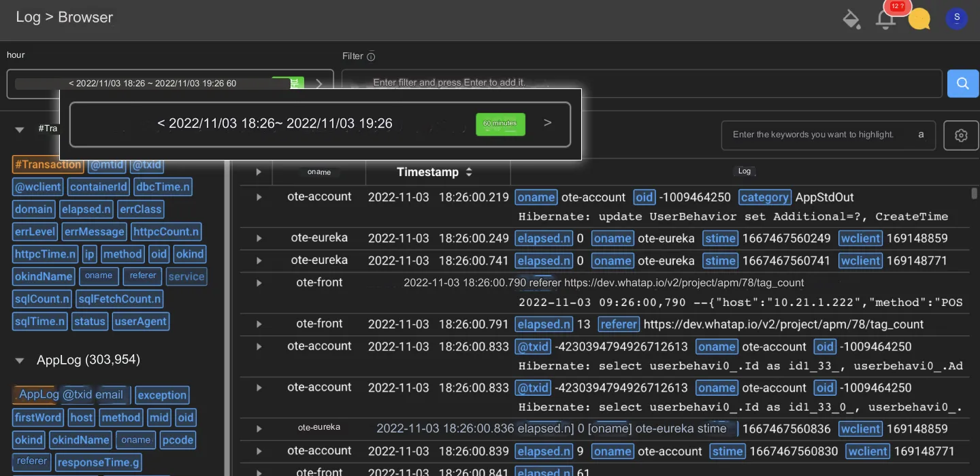Select the containerId tag

coord(99,187)
